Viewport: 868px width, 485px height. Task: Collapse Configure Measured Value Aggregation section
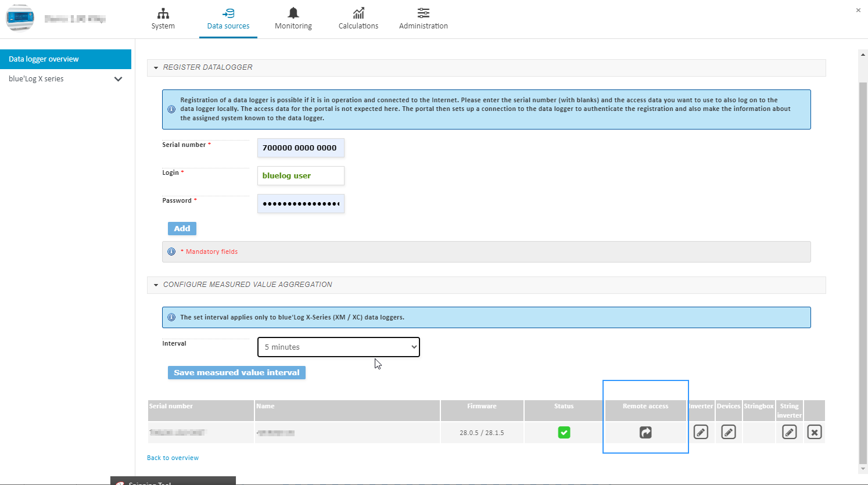[156, 285]
